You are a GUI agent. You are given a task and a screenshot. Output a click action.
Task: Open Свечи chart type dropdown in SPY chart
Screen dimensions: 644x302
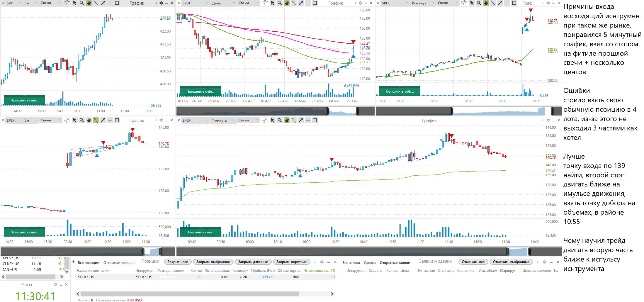tap(50, 3)
